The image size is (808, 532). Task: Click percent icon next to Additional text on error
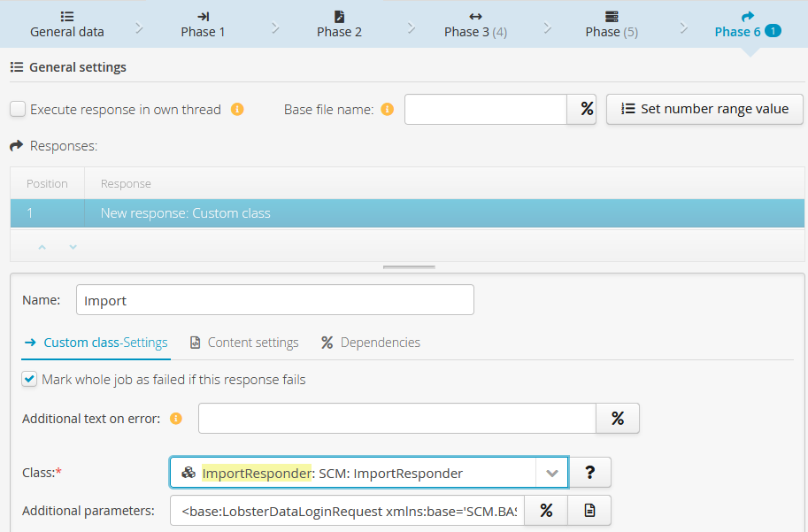(618, 419)
